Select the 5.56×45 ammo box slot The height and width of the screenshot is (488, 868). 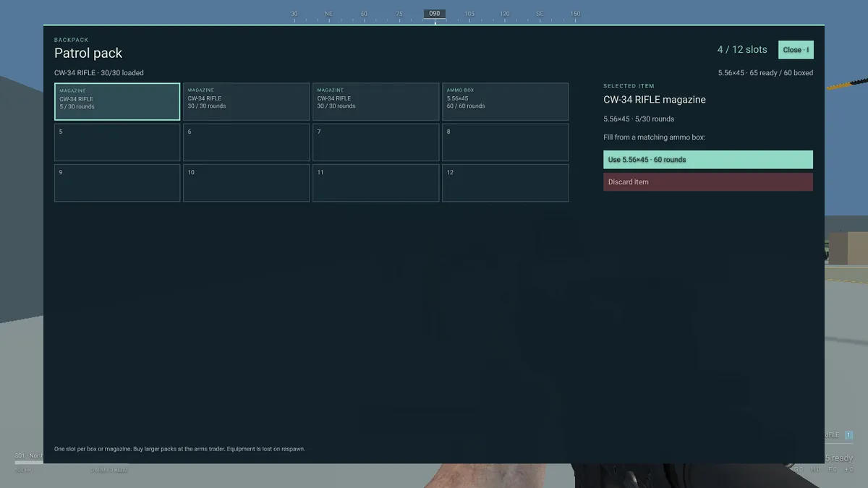pyautogui.click(x=505, y=101)
